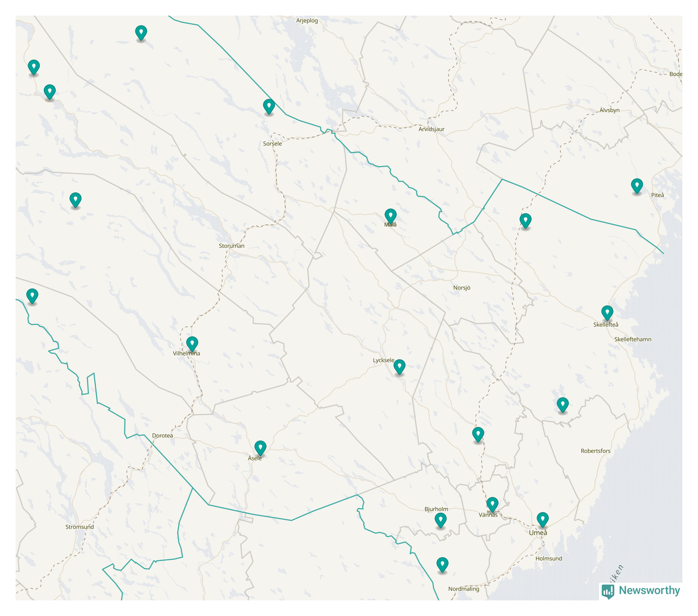Image resolution: width=698 pixels, height=616 pixels.
Task: Click the marker just north of Nordmaling
Action: coord(442,564)
